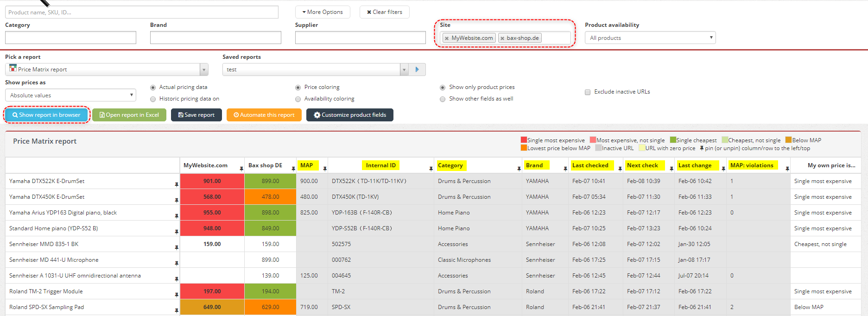Choose Price coloring mode

point(298,88)
